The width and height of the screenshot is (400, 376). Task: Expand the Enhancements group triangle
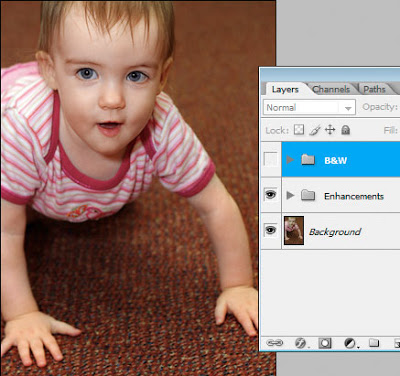[x=290, y=195]
